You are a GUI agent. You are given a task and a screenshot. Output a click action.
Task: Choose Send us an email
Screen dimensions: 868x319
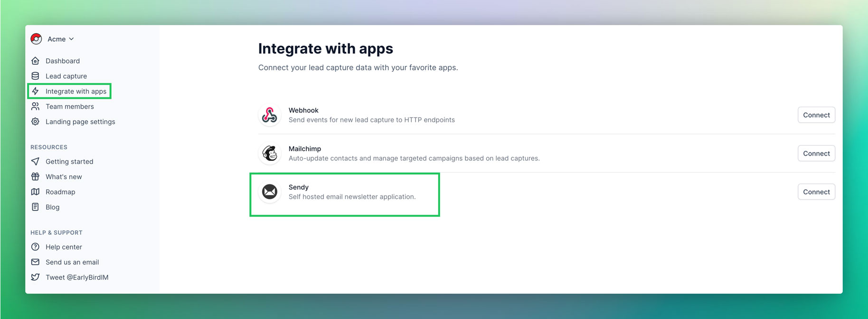(72, 262)
